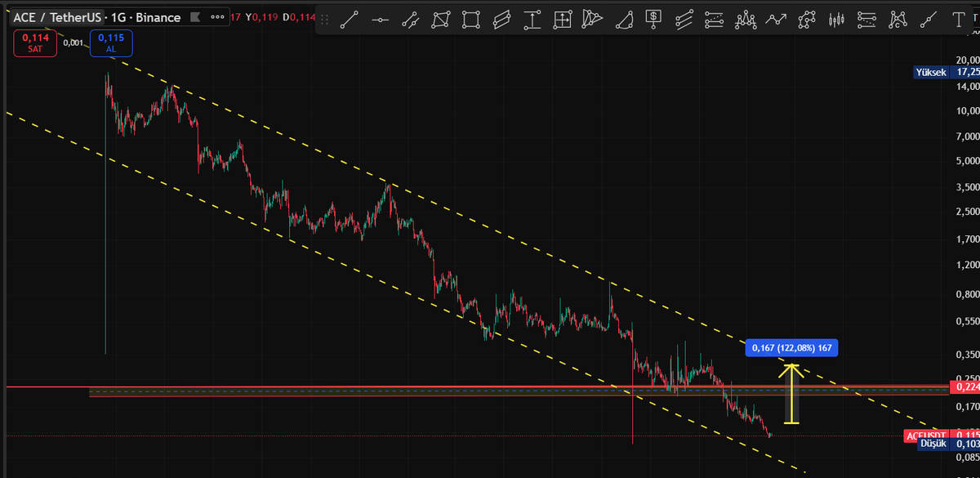The image size is (980, 478).
Task: Click the Y0,119 high value in legend
Action: coord(261,17)
